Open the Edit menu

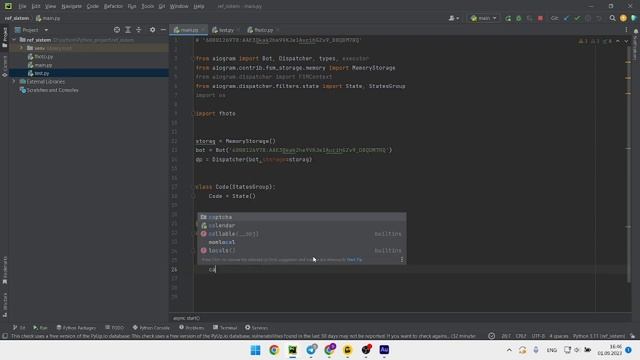click(36, 6)
